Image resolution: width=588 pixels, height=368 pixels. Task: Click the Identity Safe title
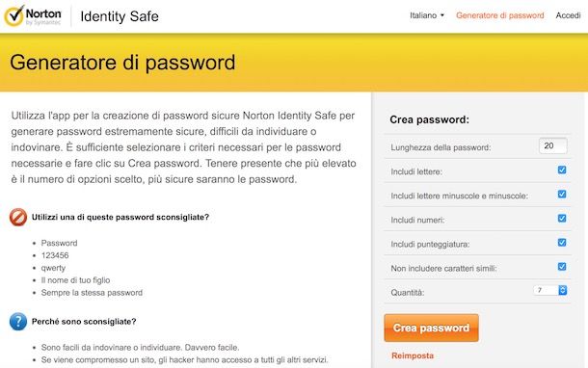[120, 16]
